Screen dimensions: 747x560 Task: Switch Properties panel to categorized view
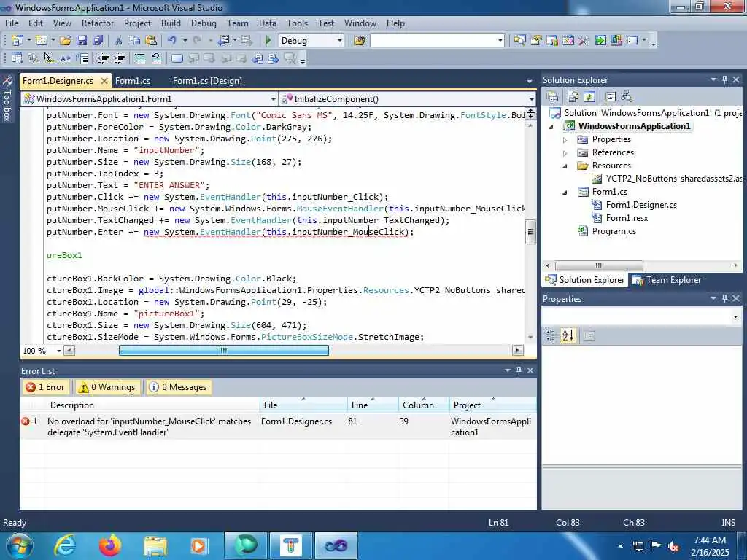point(551,335)
